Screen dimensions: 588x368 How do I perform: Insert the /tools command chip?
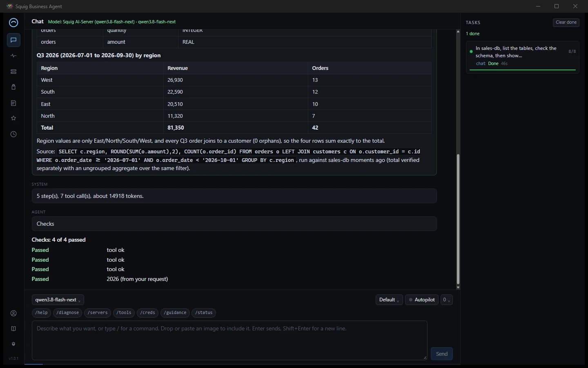click(124, 313)
